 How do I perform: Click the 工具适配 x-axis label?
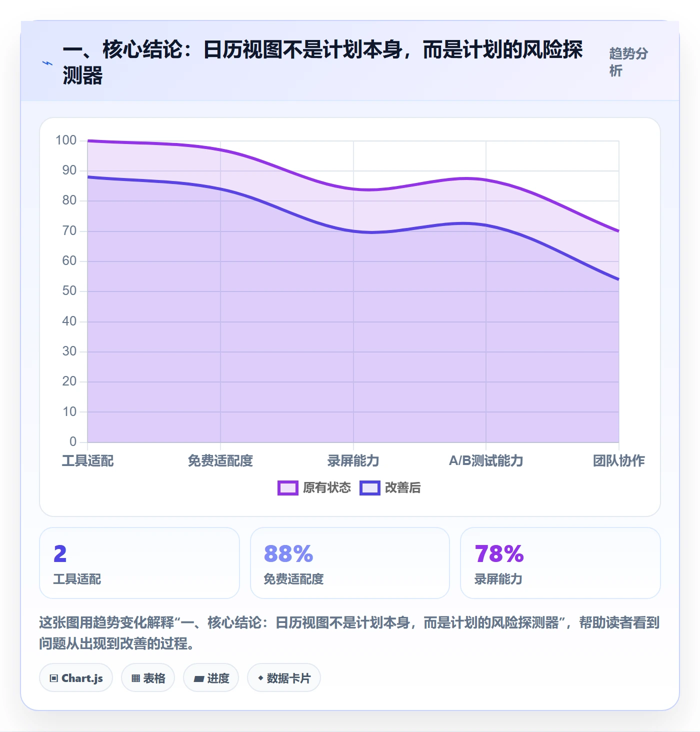pyautogui.click(x=88, y=460)
